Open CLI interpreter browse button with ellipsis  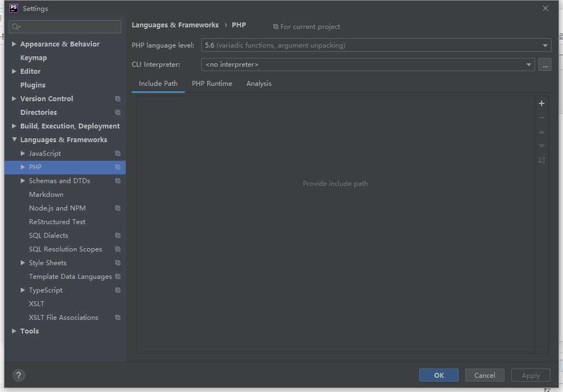click(544, 65)
